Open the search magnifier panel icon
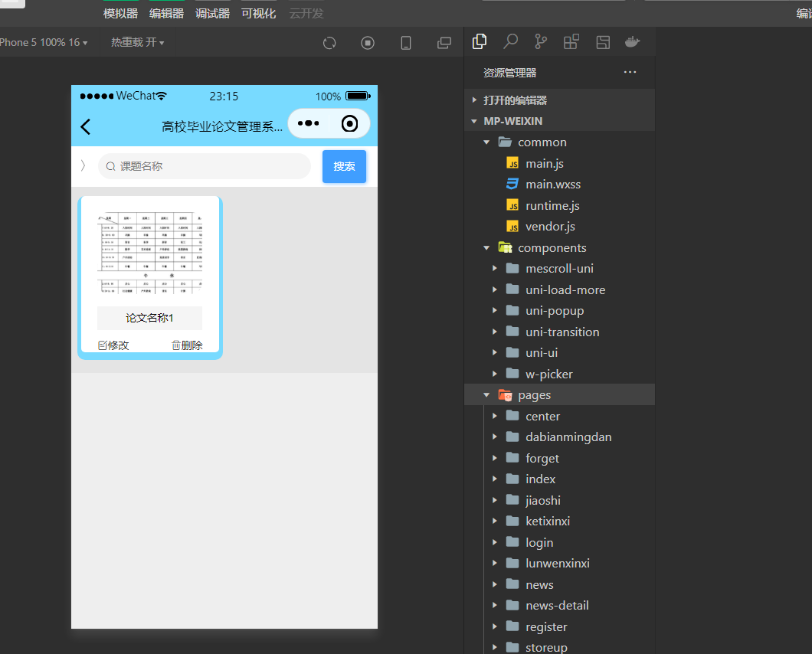 511,41
